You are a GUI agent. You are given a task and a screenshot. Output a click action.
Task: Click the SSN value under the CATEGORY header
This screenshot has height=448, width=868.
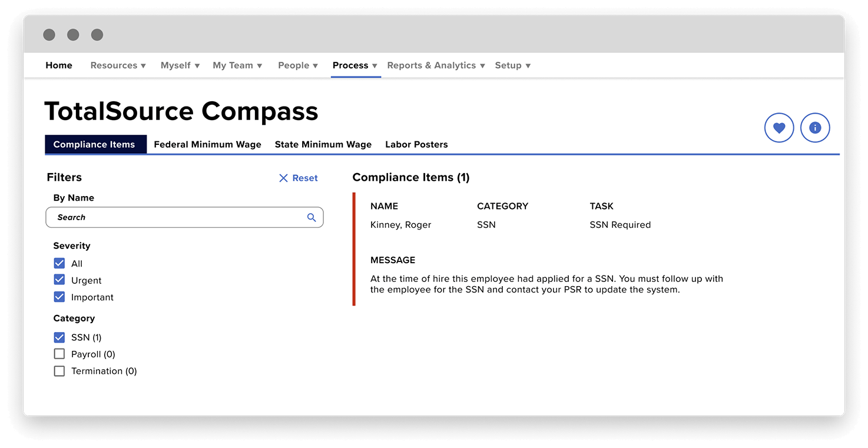486,224
